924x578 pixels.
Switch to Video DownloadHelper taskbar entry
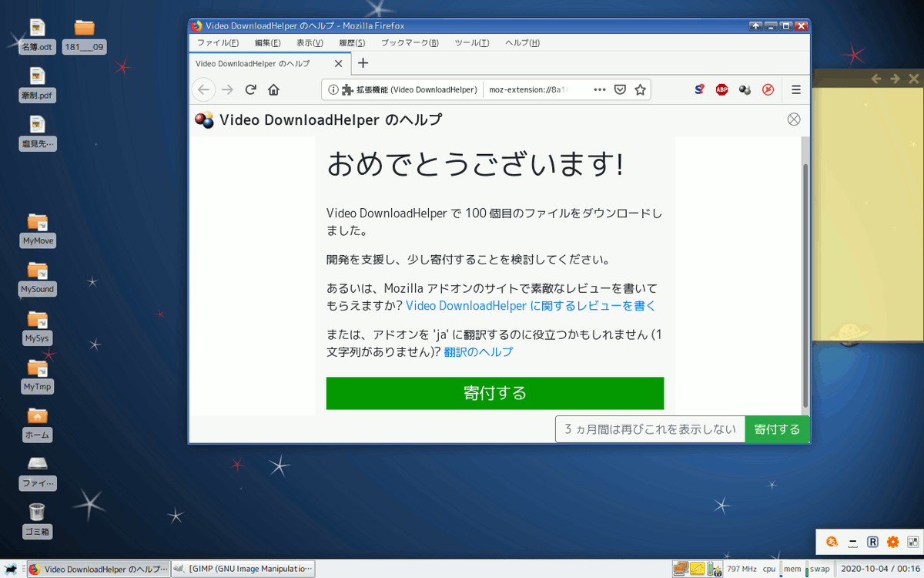pos(98,570)
